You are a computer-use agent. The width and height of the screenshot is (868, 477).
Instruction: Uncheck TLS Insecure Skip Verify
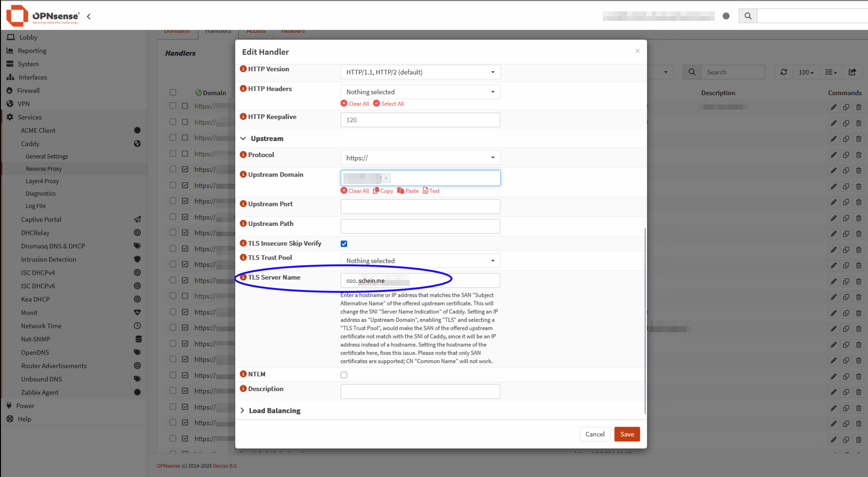(344, 244)
